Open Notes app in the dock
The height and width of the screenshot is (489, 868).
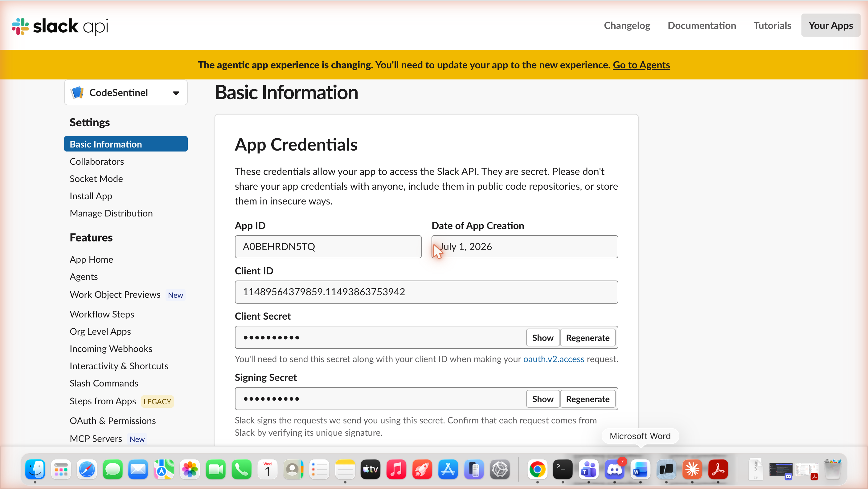tap(345, 469)
